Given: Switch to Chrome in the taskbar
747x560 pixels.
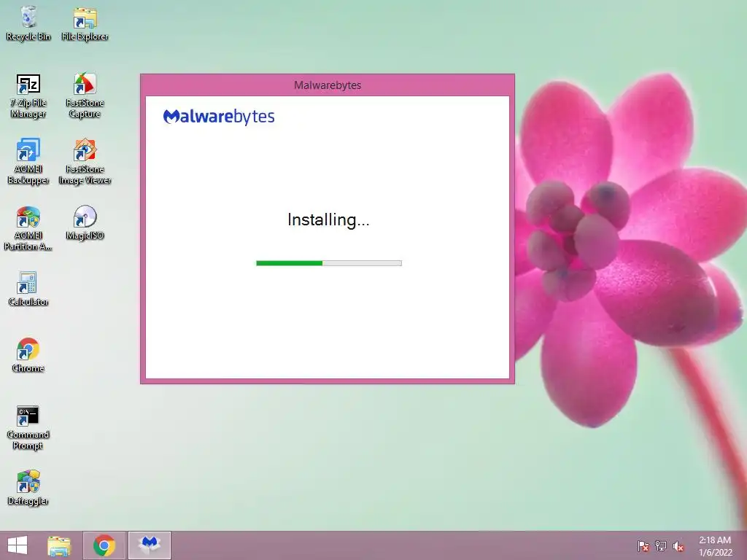Looking at the screenshot, I should coord(104,545).
